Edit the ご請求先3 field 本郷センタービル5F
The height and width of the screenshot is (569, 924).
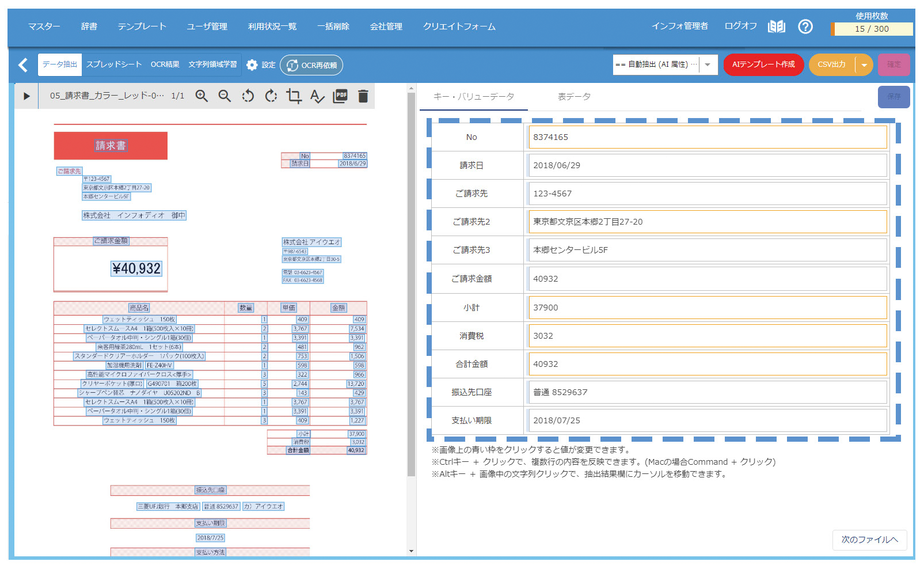708,250
